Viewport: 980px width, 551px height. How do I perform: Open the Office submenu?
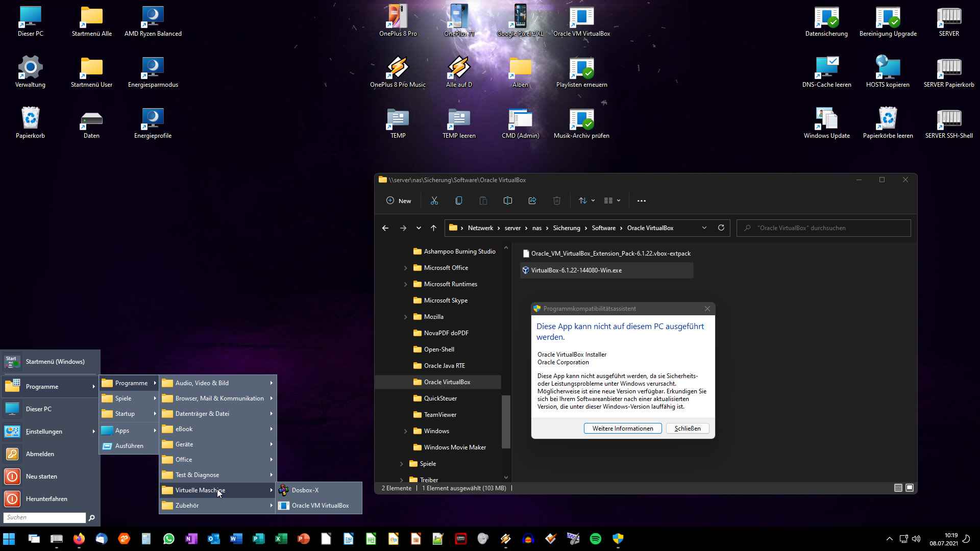coord(218,460)
